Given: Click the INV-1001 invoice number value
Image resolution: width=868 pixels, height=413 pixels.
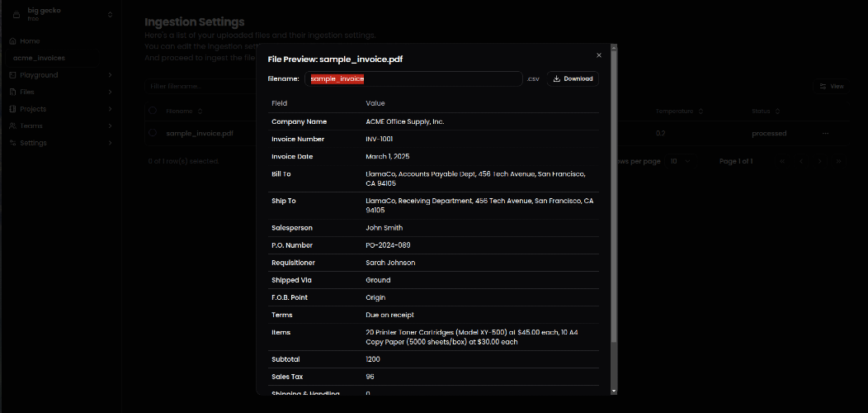Looking at the screenshot, I should [x=380, y=139].
